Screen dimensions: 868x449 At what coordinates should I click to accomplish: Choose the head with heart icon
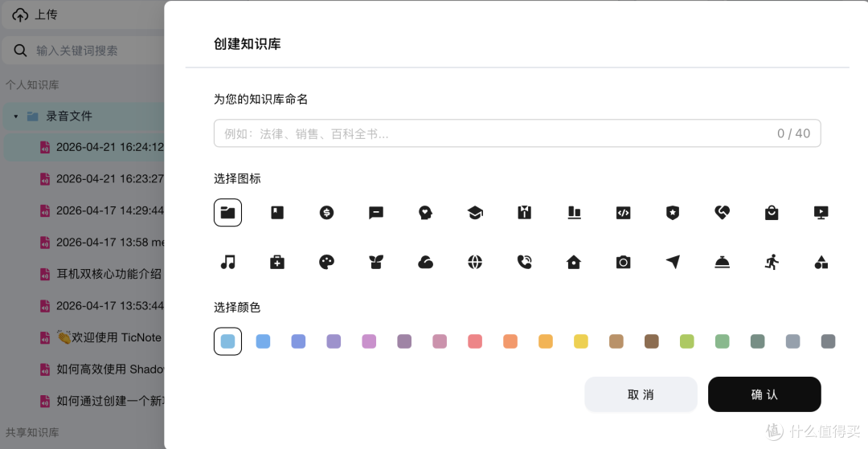coord(425,212)
